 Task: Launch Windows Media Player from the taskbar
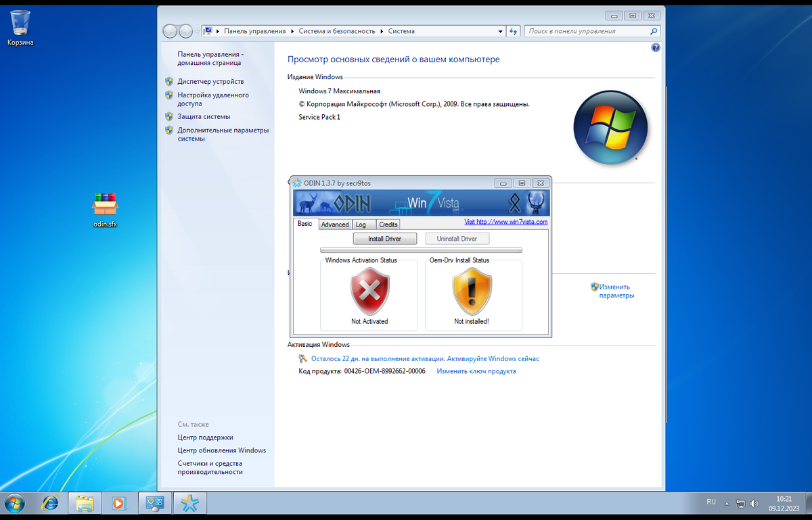click(119, 503)
